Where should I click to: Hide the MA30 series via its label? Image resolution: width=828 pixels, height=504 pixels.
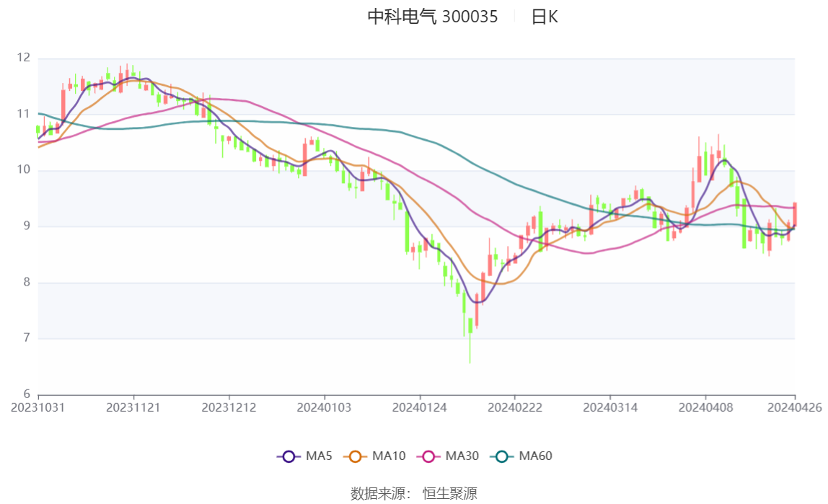[462, 456]
